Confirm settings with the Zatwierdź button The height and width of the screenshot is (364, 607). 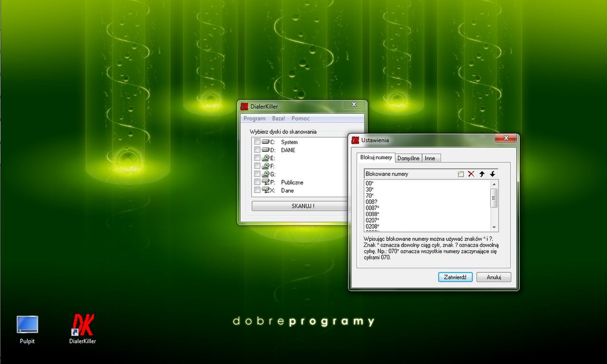click(x=455, y=277)
